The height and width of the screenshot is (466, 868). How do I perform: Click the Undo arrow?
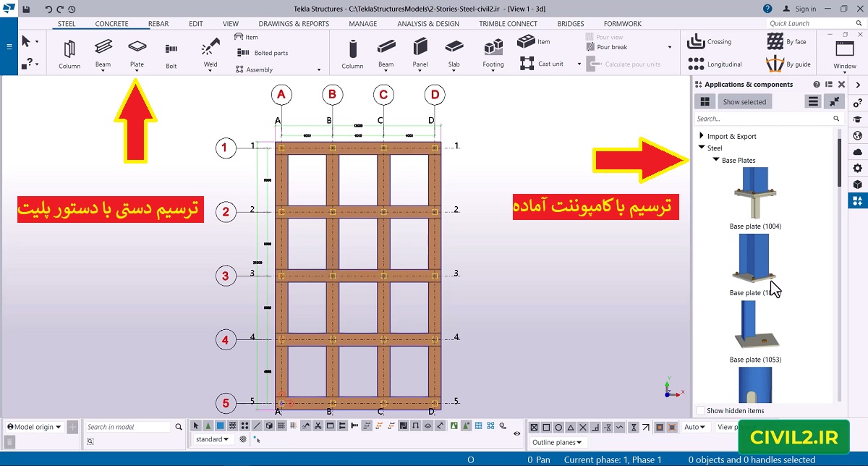48,9
